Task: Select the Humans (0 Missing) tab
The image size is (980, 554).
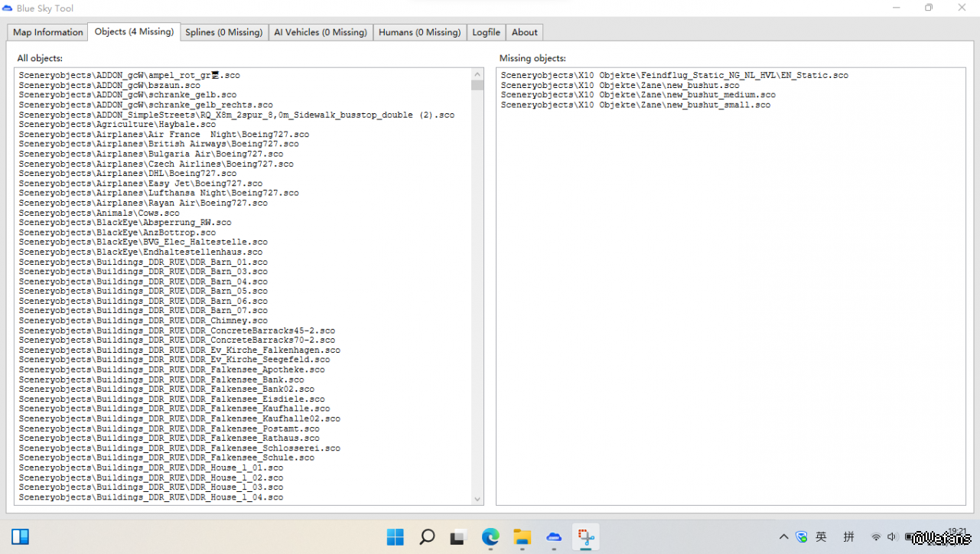Action: (x=419, y=32)
